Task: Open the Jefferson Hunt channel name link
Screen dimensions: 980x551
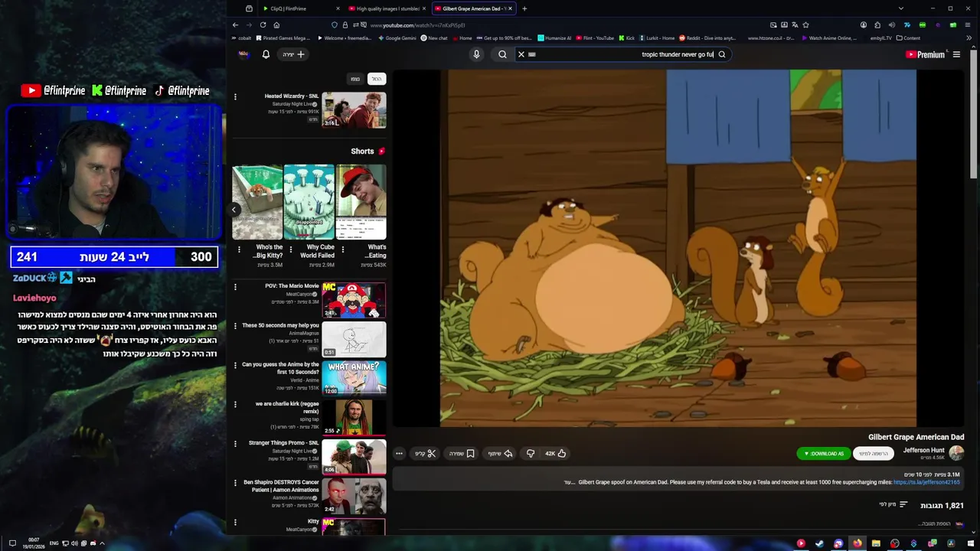Action: [923, 450]
